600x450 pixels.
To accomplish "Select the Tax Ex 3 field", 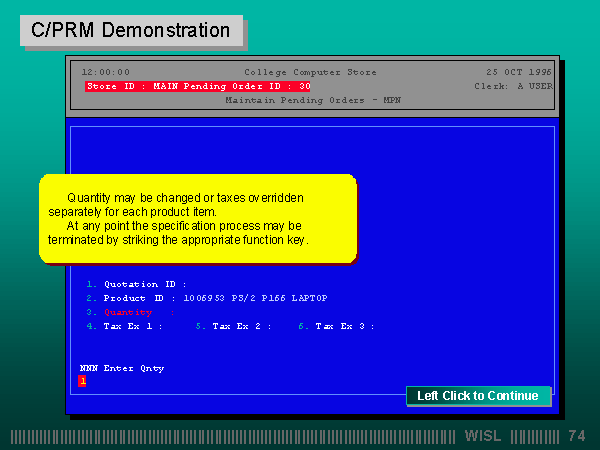I will [x=337, y=326].
